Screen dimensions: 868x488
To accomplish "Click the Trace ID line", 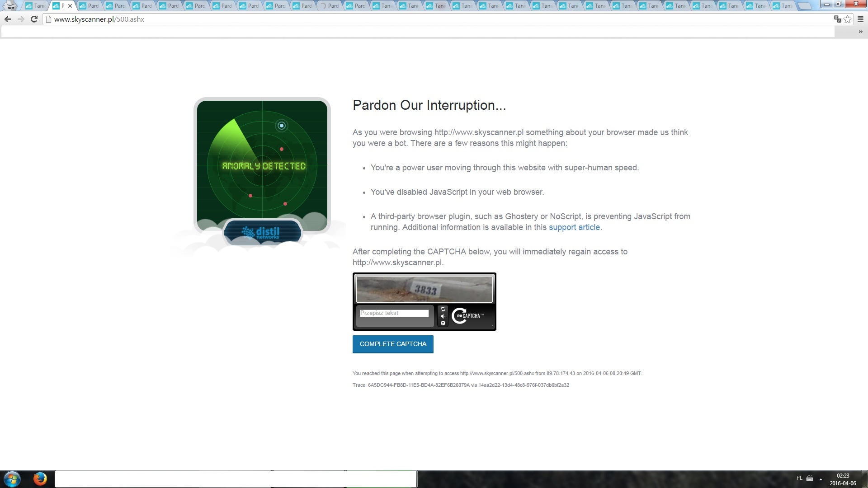I will click(x=461, y=385).
